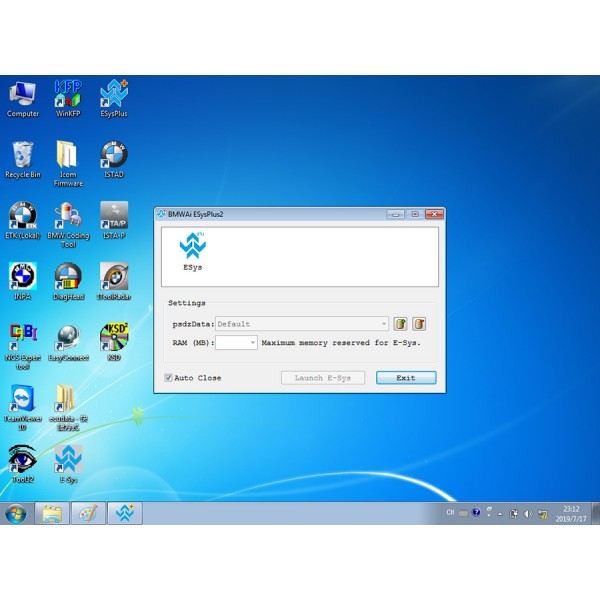Open the INPA desktop shortcut
The height and width of the screenshot is (600, 600).
coord(23,282)
